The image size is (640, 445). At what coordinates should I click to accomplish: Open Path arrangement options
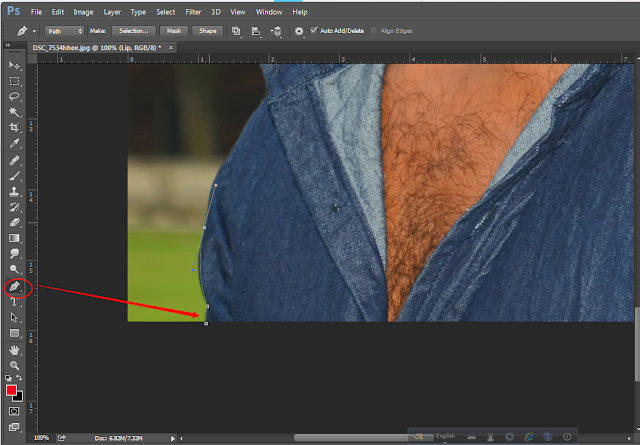pyautogui.click(x=276, y=31)
